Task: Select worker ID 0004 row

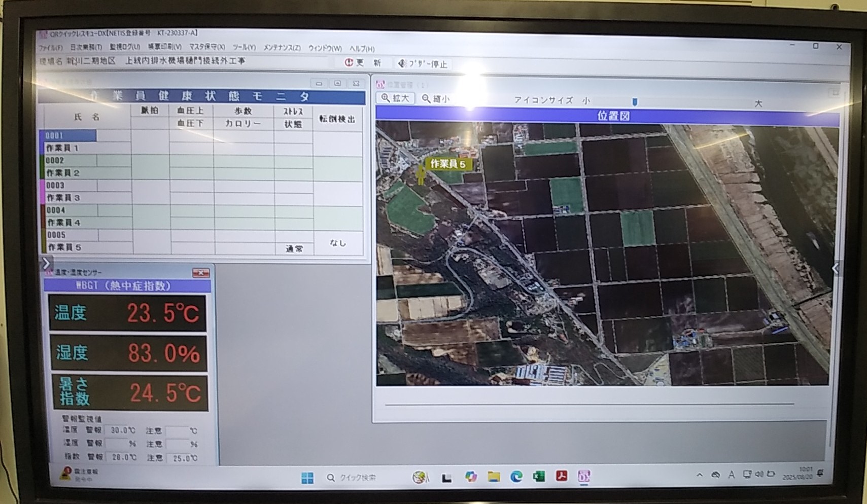Action: pyautogui.click(x=70, y=210)
